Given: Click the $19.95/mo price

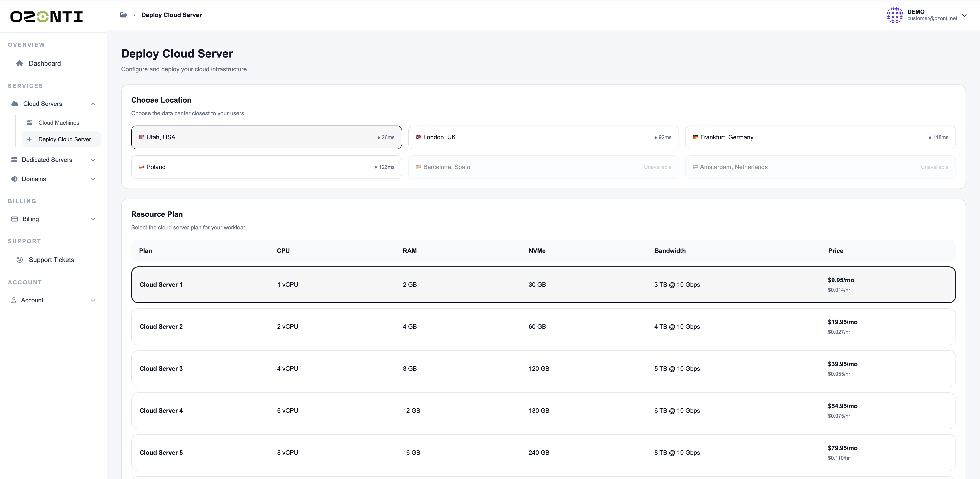Looking at the screenshot, I should click(x=843, y=322).
